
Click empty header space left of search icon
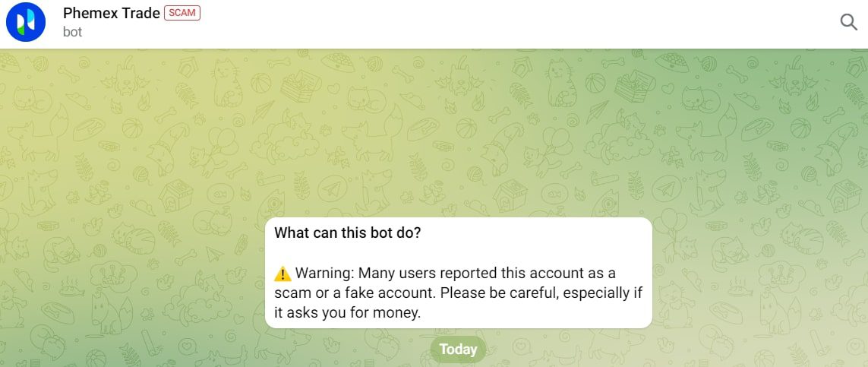[532, 23]
